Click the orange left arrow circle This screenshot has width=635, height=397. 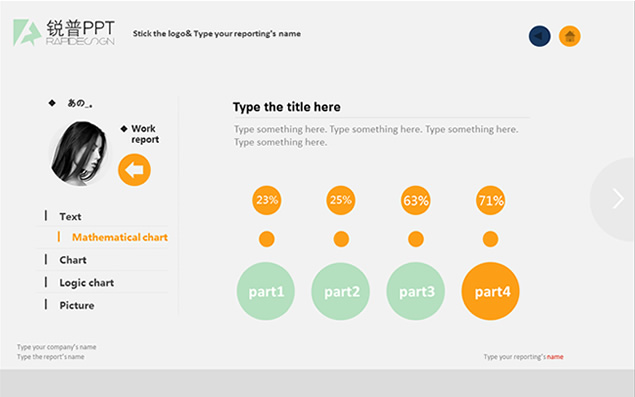(x=134, y=170)
